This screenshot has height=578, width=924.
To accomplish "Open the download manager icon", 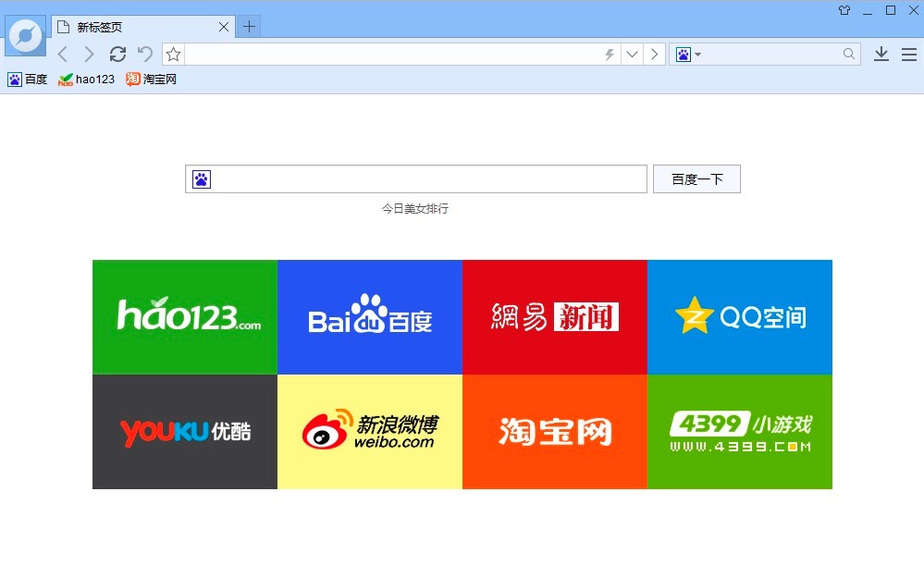I will tap(881, 54).
